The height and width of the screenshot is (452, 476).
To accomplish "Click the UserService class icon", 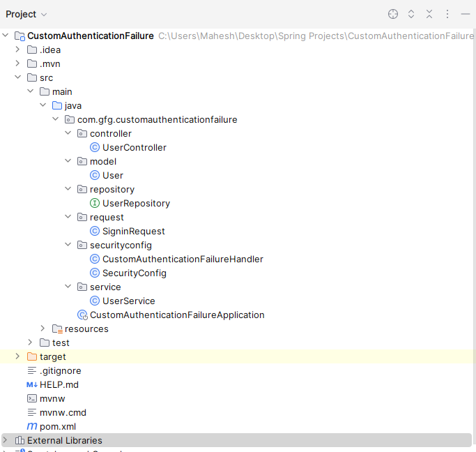I will pyautogui.click(x=95, y=301).
